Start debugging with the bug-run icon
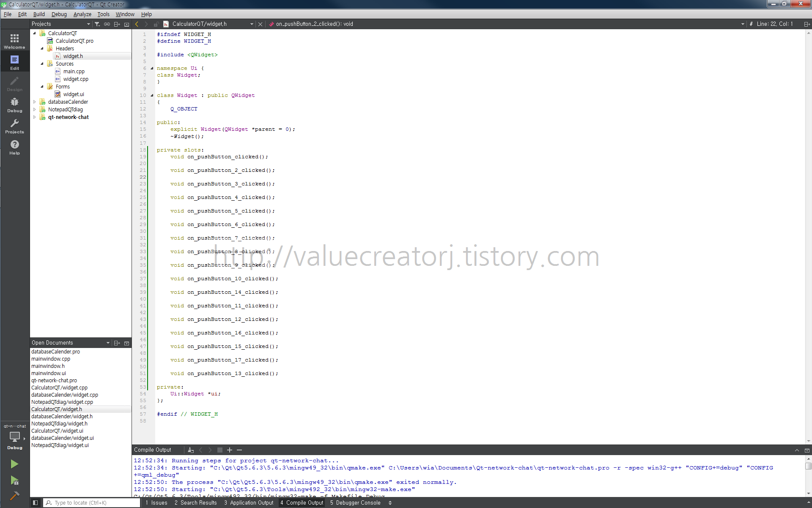This screenshot has width=812, height=508. coord(14,480)
